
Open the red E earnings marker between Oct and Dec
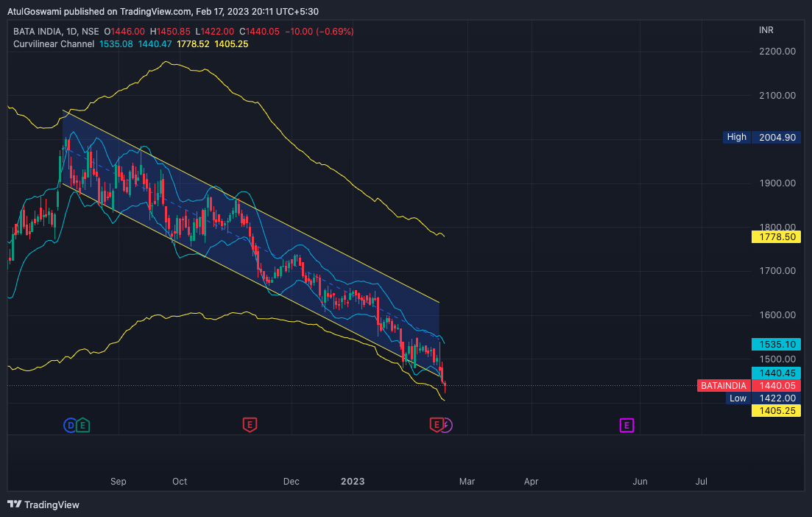[x=250, y=425]
